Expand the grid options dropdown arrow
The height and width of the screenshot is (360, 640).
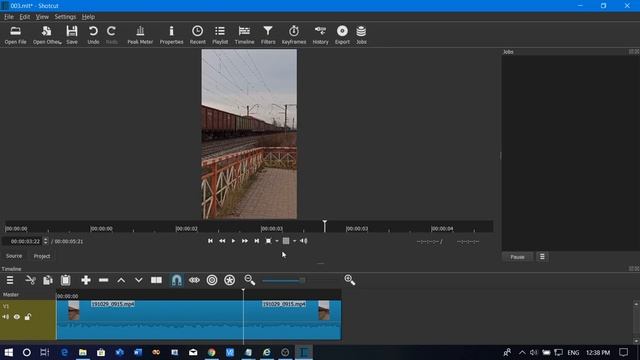tap(294, 241)
